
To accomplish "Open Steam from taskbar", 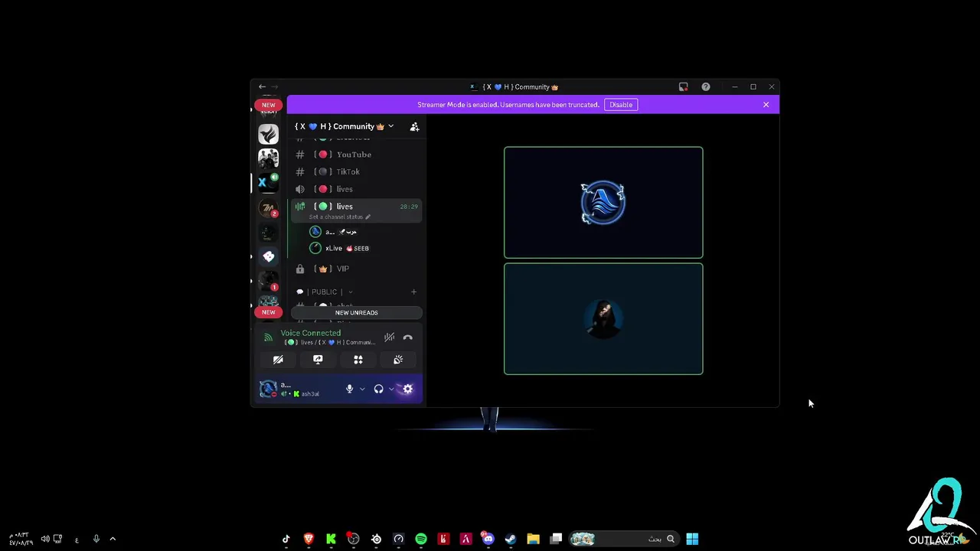I will point(511,539).
